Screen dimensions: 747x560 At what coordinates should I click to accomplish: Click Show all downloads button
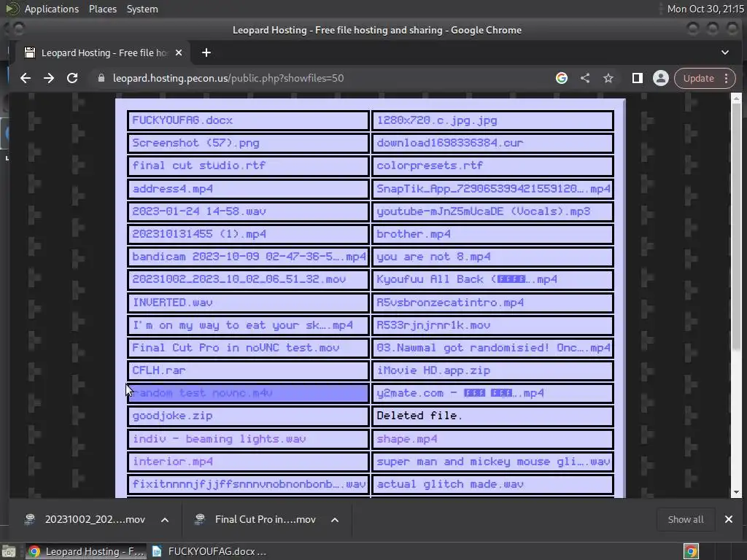(686, 519)
